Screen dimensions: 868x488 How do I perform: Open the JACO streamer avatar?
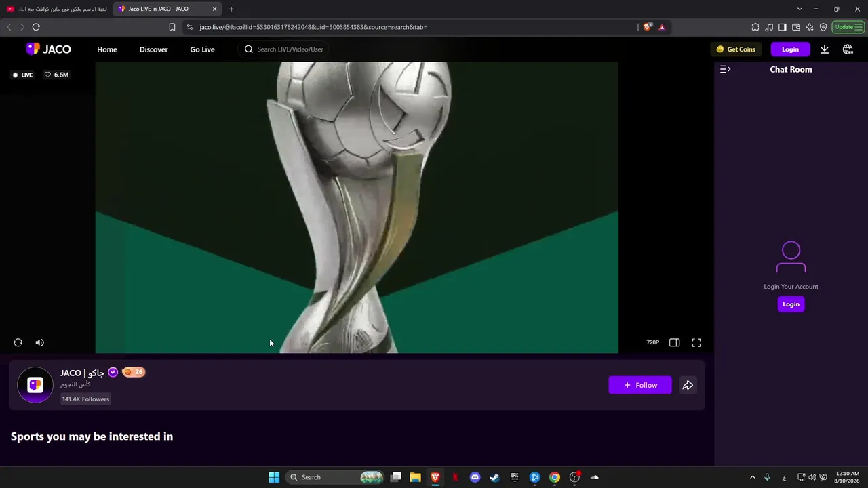coord(35,385)
